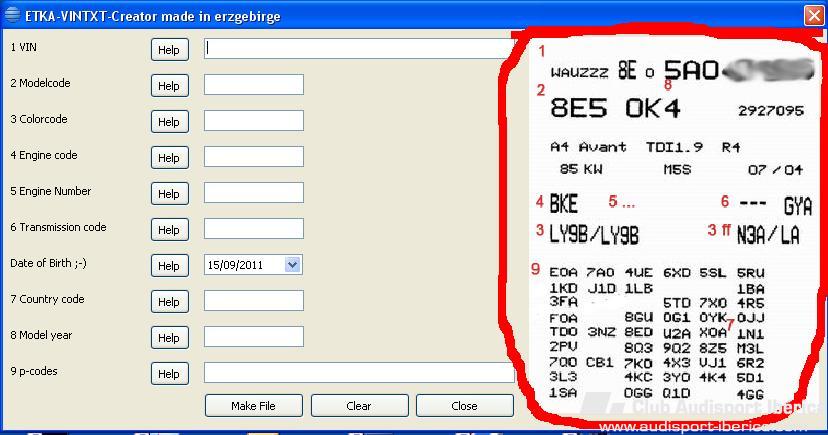Click the Make File button
The height and width of the screenshot is (435, 828).
point(254,405)
